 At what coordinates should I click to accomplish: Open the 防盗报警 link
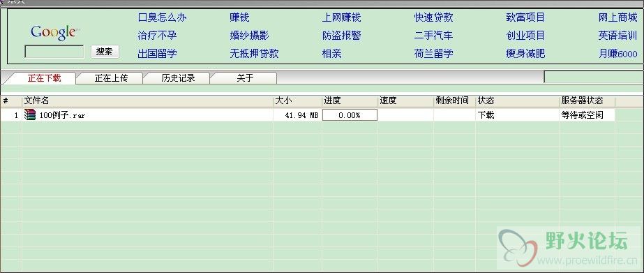(341, 36)
